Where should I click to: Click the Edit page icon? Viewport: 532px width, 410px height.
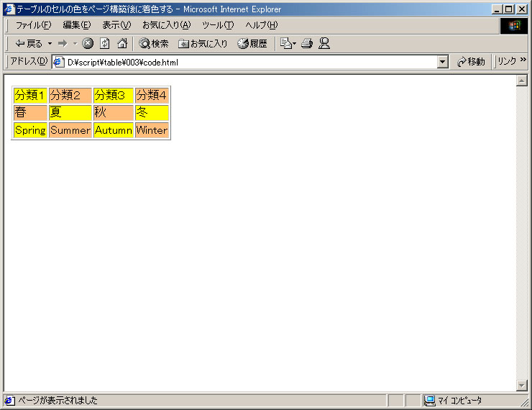pos(285,43)
